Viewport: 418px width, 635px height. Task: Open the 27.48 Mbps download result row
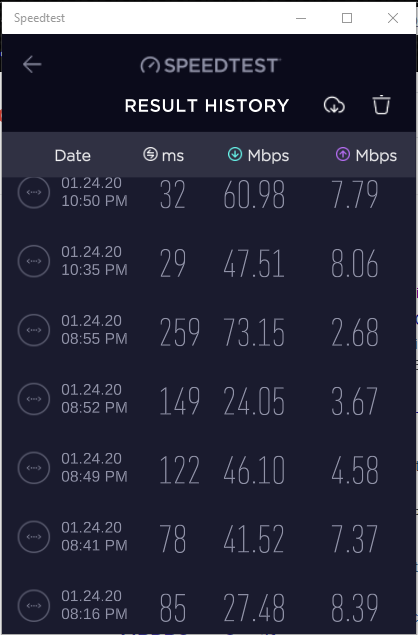tap(209, 605)
